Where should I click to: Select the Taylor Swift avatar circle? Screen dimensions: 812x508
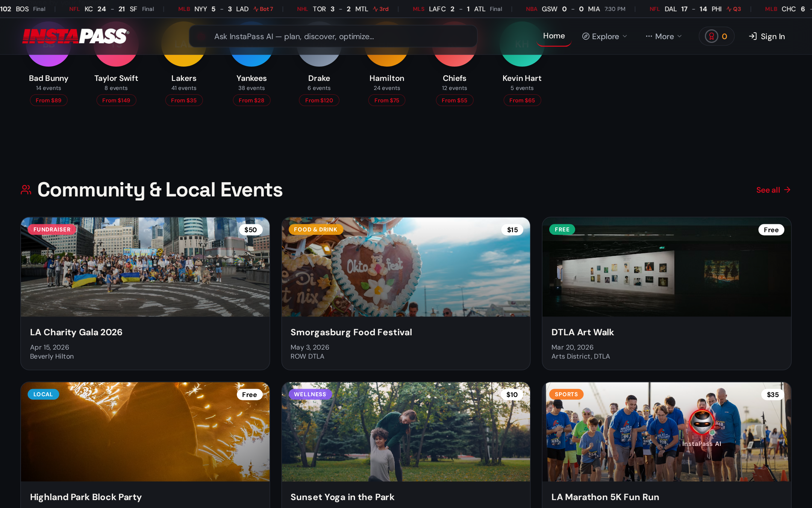116,44
